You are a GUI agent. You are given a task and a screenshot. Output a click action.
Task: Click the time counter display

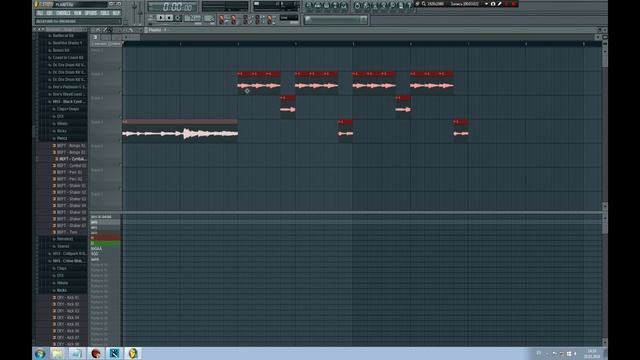click(x=173, y=7)
